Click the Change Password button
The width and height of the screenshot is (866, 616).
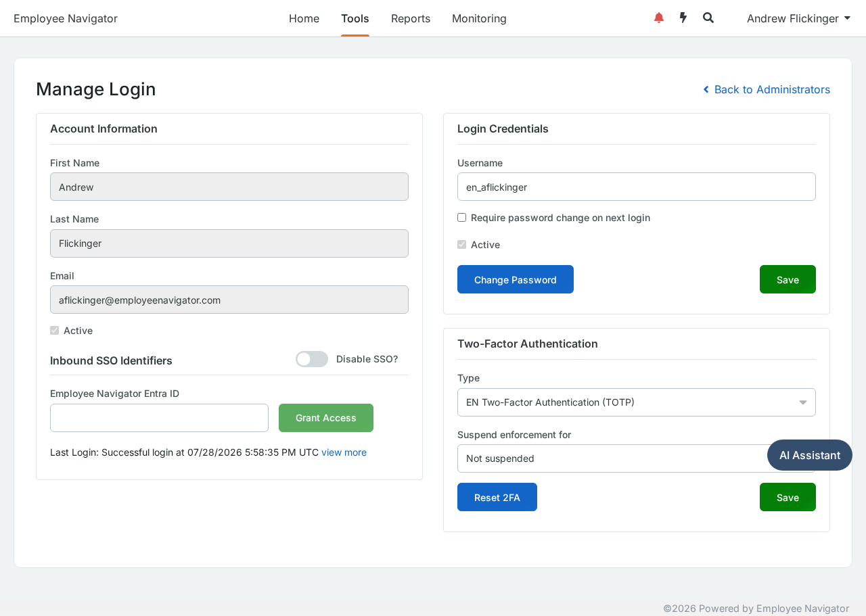tap(516, 279)
